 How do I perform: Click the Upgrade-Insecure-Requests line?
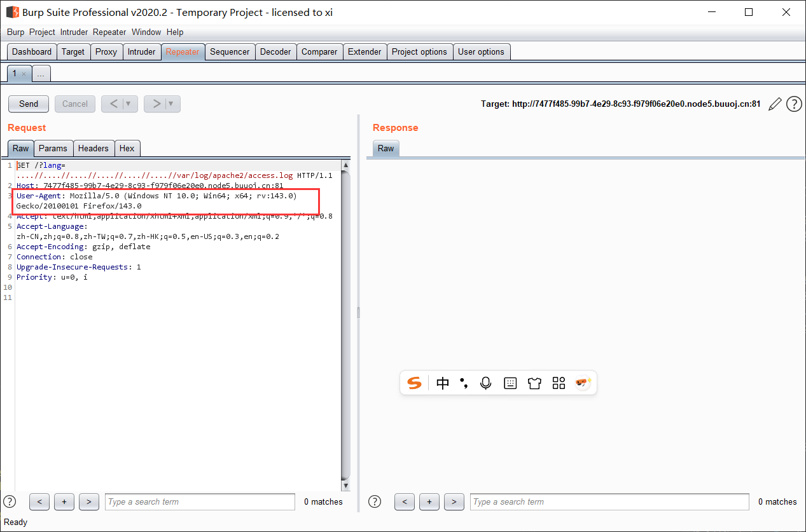[79, 267]
